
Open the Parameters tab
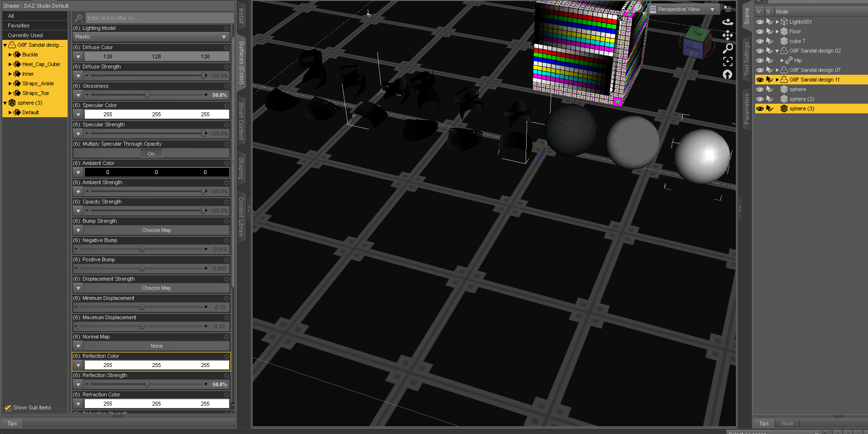point(746,108)
